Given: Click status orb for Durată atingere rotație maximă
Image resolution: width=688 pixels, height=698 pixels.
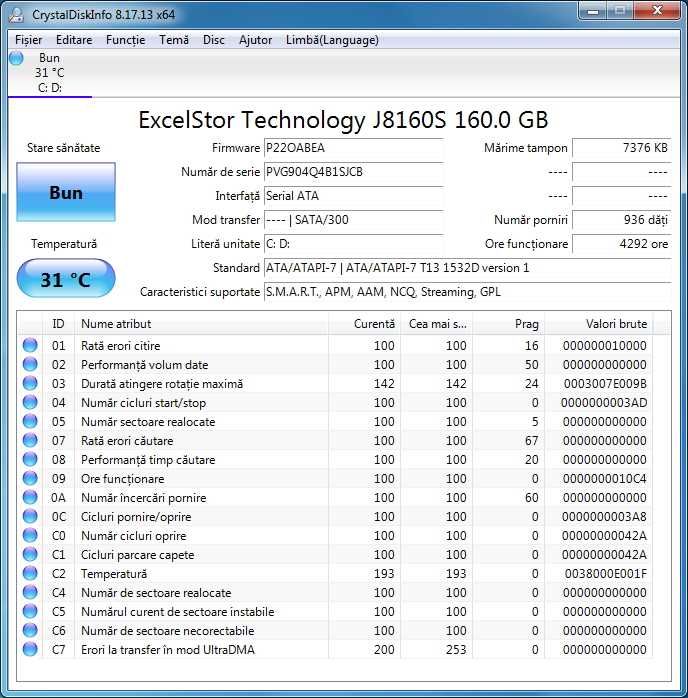Looking at the screenshot, I should tap(30, 383).
